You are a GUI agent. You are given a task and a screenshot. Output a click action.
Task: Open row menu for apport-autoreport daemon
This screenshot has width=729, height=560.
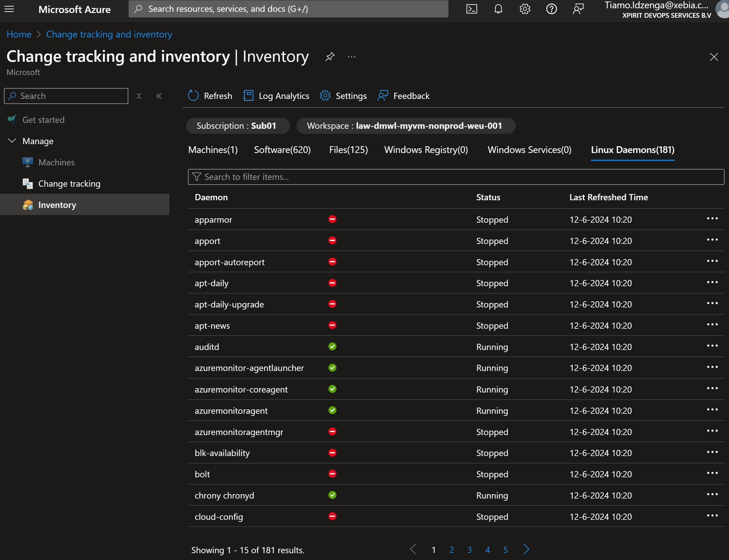click(x=712, y=261)
